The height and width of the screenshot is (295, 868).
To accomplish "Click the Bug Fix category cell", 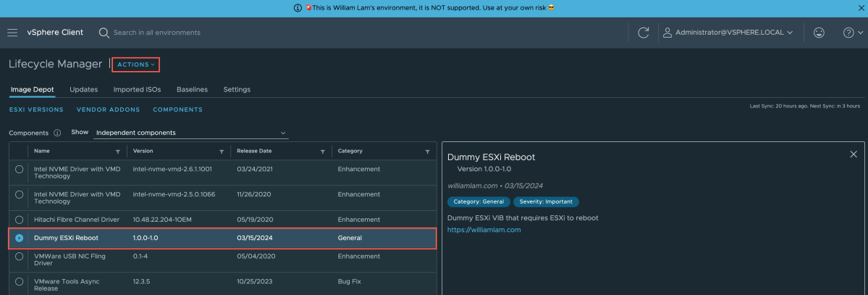I will click(x=350, y=282).
